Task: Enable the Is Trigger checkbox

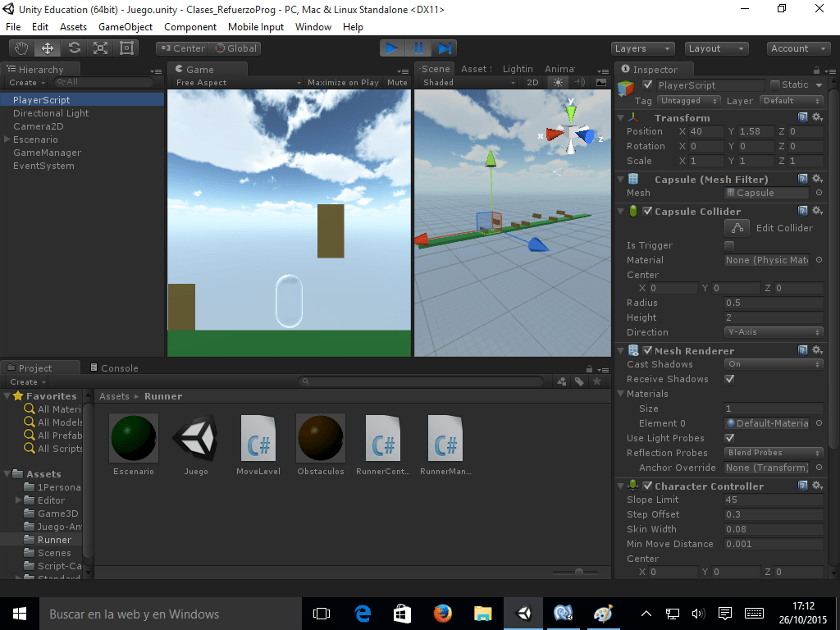Action: click(729, 245)
